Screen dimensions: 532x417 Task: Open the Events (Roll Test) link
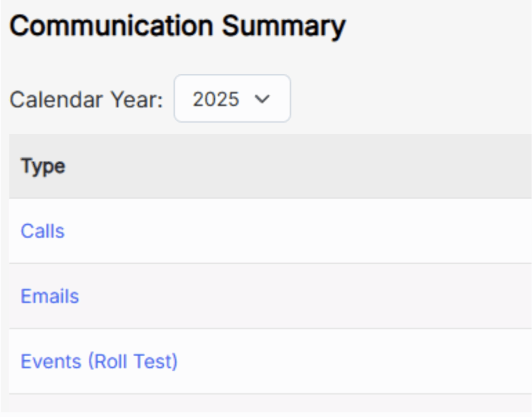(99, 361)
